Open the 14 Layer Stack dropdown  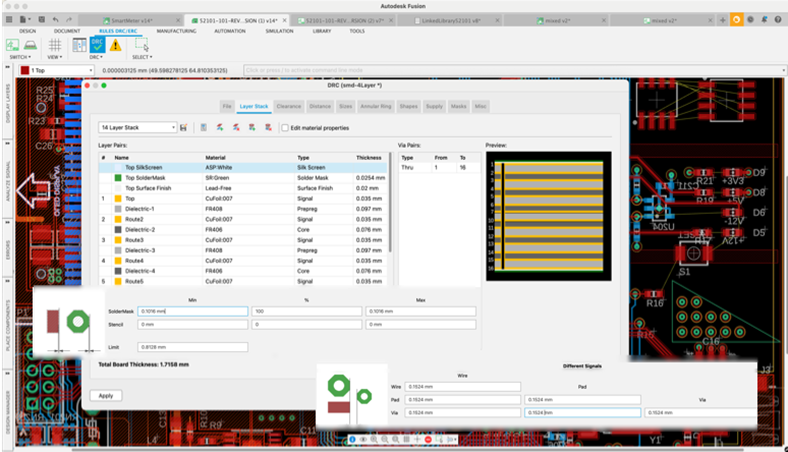pos(137,128)
